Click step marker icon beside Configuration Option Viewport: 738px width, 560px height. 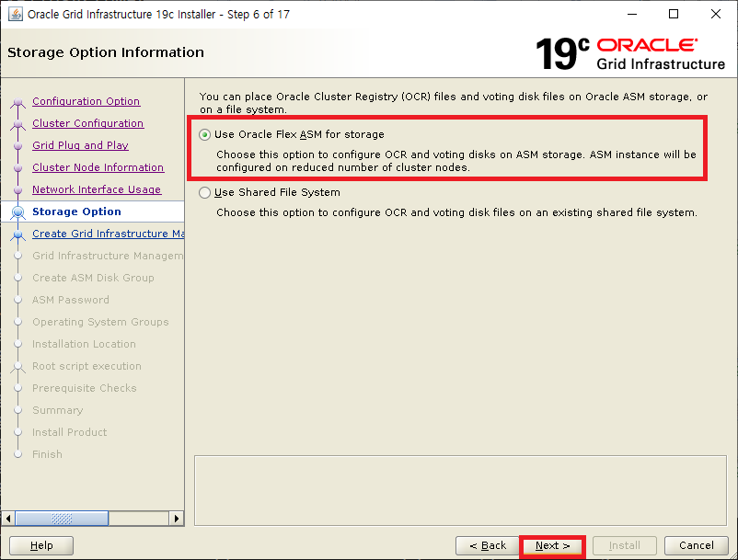click(17, 102)
